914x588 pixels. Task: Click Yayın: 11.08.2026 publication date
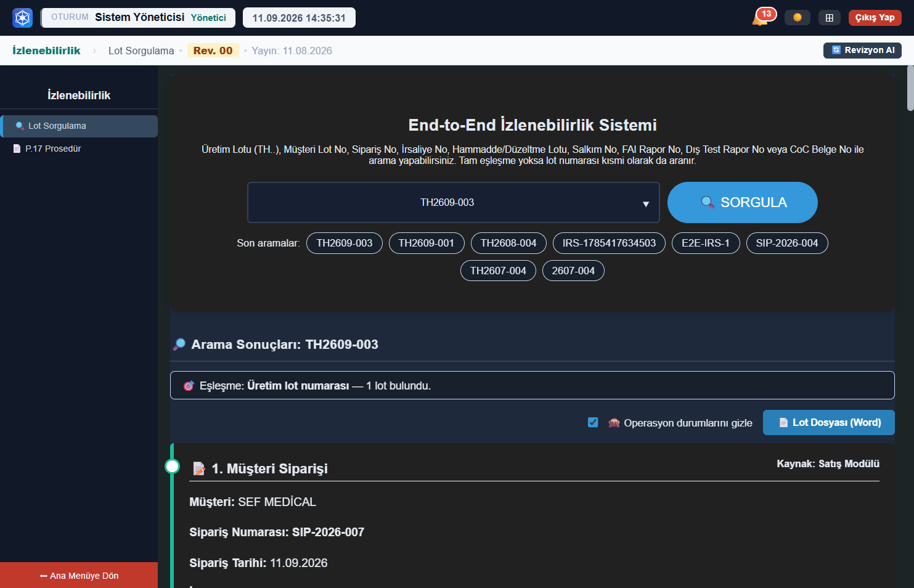[x=292, y=51]
